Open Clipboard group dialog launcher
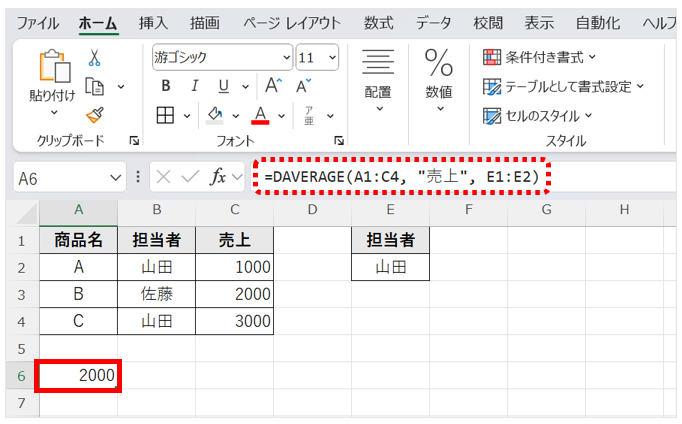This screenshot has width=682, height=424. (134, 140)
